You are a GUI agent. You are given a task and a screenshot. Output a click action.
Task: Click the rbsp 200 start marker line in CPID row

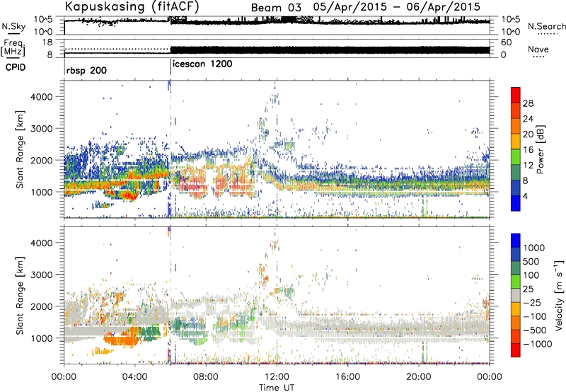click(x=64, y=67)
